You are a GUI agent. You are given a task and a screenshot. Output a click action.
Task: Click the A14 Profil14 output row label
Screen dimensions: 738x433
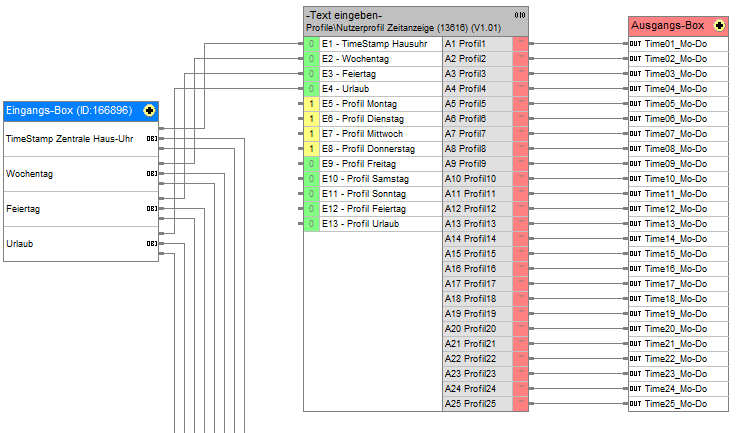pos(470,239)
